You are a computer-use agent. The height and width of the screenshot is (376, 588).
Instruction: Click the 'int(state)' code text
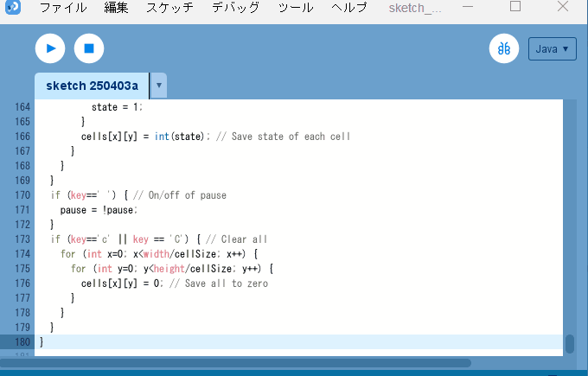[x=179, y=137]
